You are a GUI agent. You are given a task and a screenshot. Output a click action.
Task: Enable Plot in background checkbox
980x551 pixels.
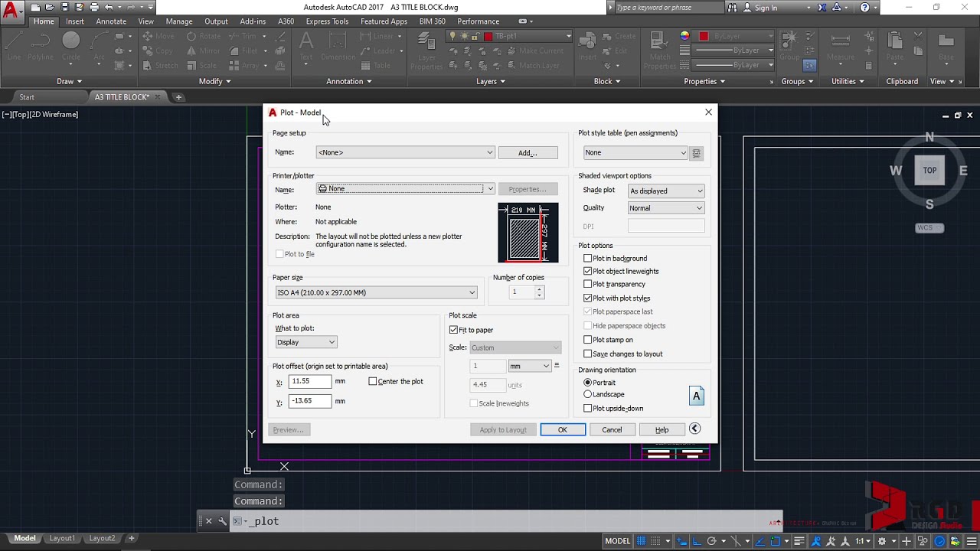coord(588,259)
